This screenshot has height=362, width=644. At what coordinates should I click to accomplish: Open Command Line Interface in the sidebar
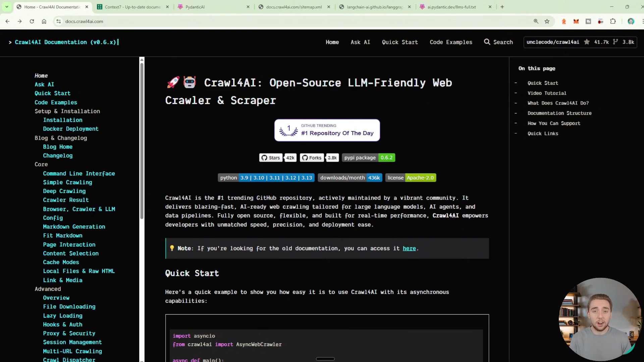tap(79, 174)
